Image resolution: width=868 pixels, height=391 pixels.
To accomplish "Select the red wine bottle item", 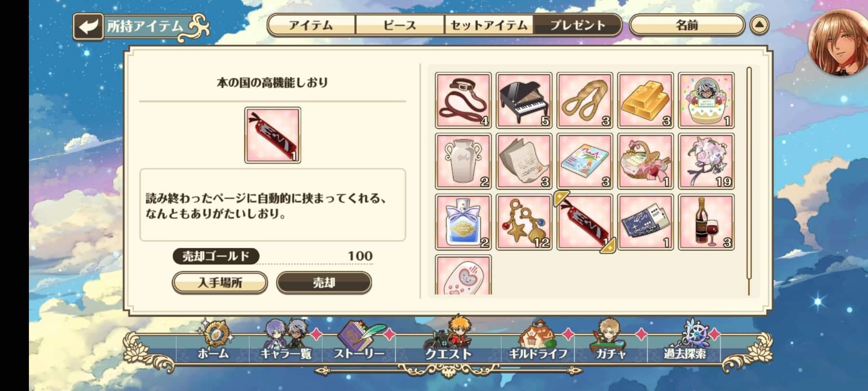I will (x=706, y=222).
